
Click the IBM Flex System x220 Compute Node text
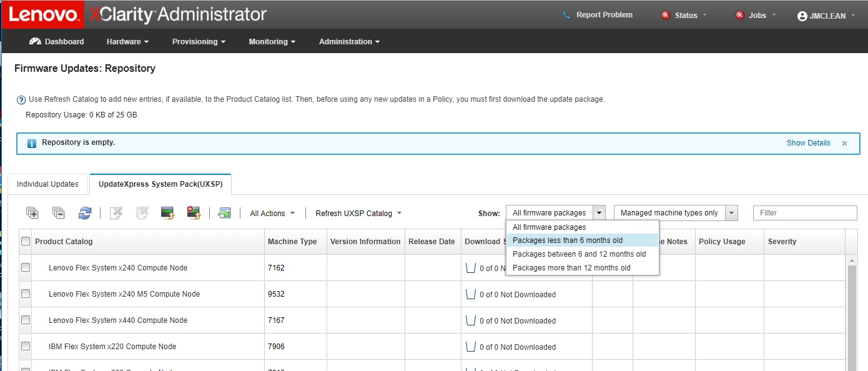click(112, 347)
